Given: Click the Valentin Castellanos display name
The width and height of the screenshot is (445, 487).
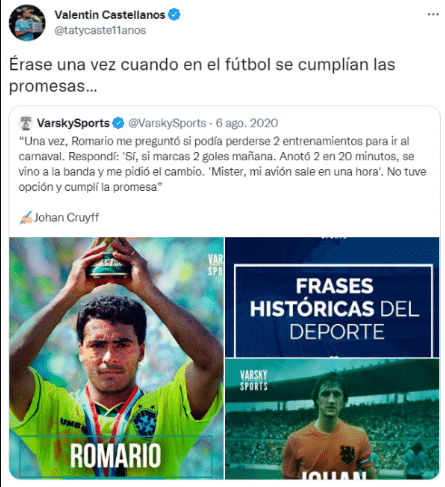Looking at the screenshot, I should tap(110, 15).
